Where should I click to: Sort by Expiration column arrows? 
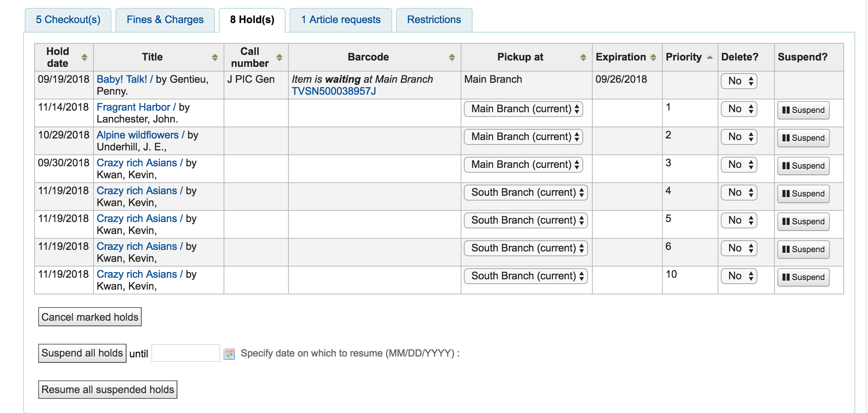point(653,57)
